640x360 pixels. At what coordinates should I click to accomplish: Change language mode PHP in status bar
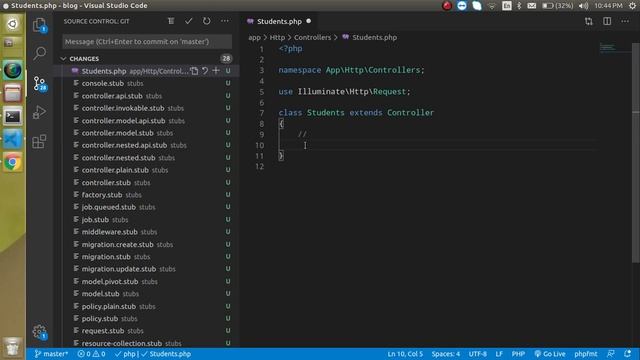click(518, 354)
